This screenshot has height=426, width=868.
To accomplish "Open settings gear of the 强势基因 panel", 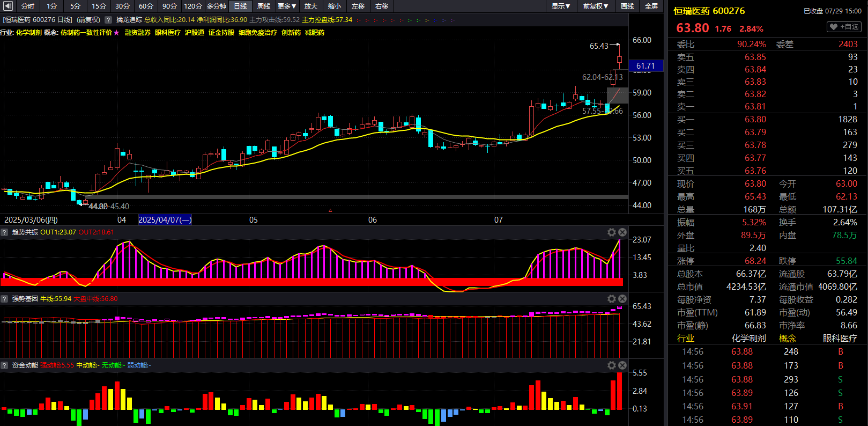I will [x=612, y=299].
